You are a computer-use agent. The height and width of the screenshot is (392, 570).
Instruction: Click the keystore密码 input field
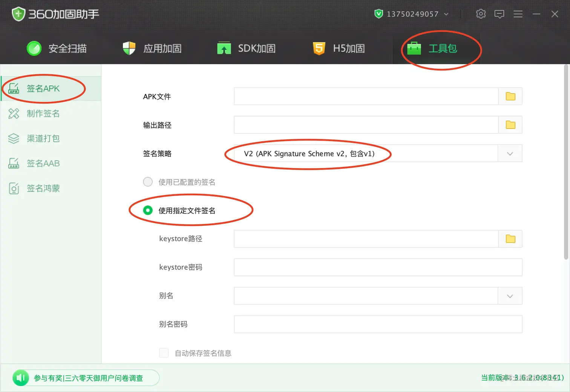click(378, 267)
